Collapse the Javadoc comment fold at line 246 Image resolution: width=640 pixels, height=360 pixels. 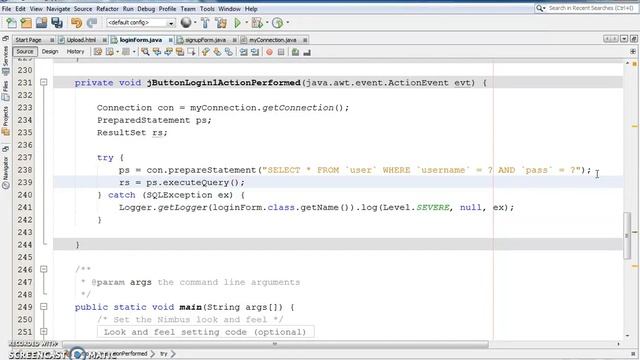click(x=44, y=269)
